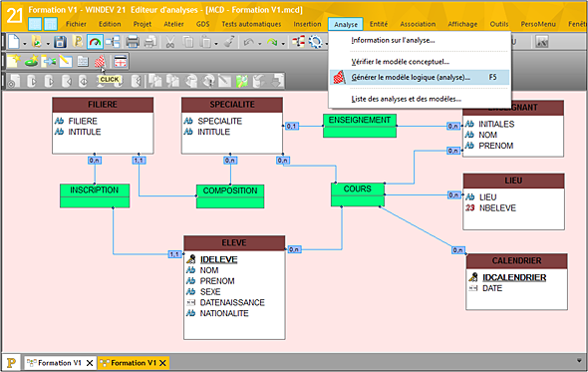Click the print documentation icon with stacked printers
Viewport: 588px width, 372px height.
click(x=150, y=42)
